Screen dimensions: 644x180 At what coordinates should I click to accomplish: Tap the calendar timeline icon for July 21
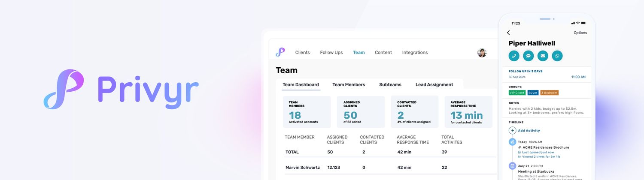point(512,165)
